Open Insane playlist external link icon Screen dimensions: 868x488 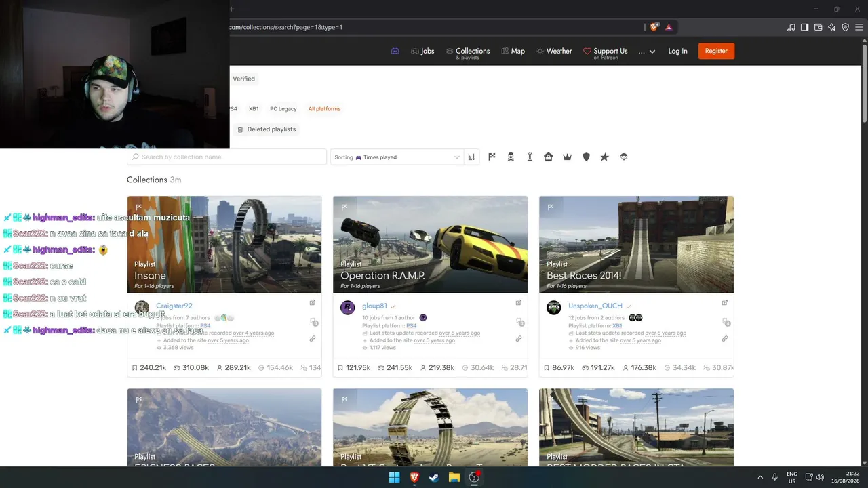(x=313, y=303)
